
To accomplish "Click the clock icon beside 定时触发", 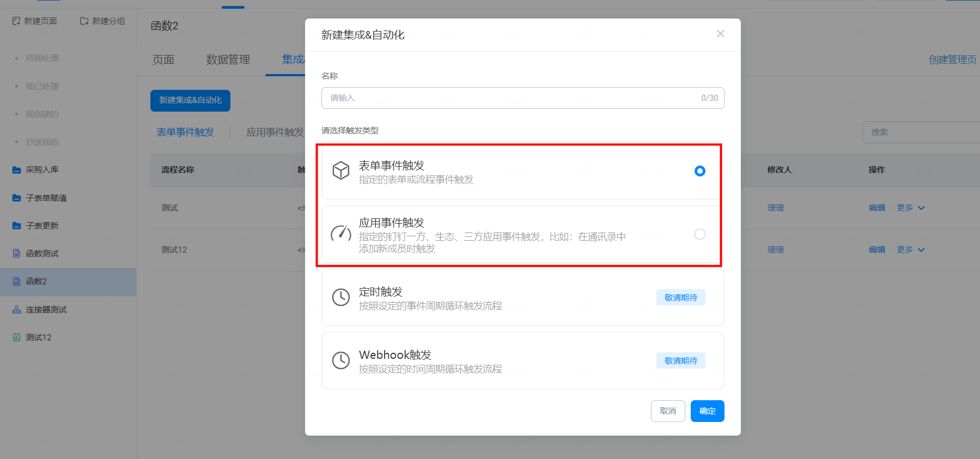I will tap(341, 297).
